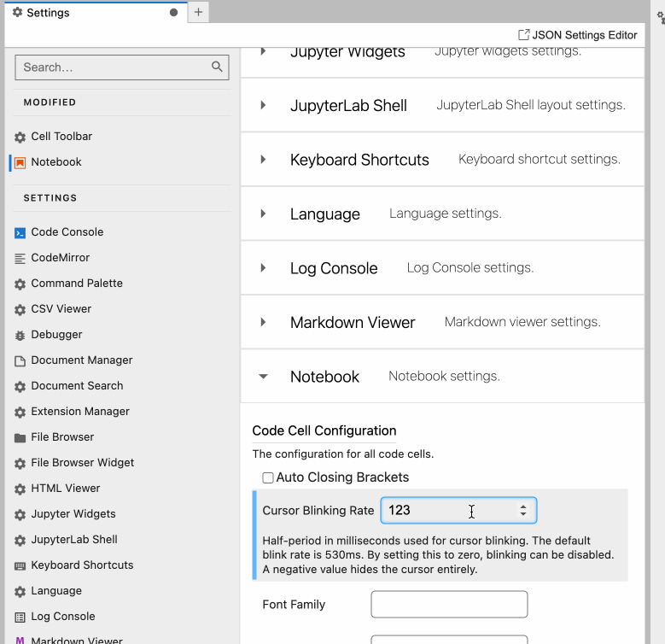Open JupyterLab Shell settings in sidebar
This screenshot has height=644, width=665.
pos(73,539)
